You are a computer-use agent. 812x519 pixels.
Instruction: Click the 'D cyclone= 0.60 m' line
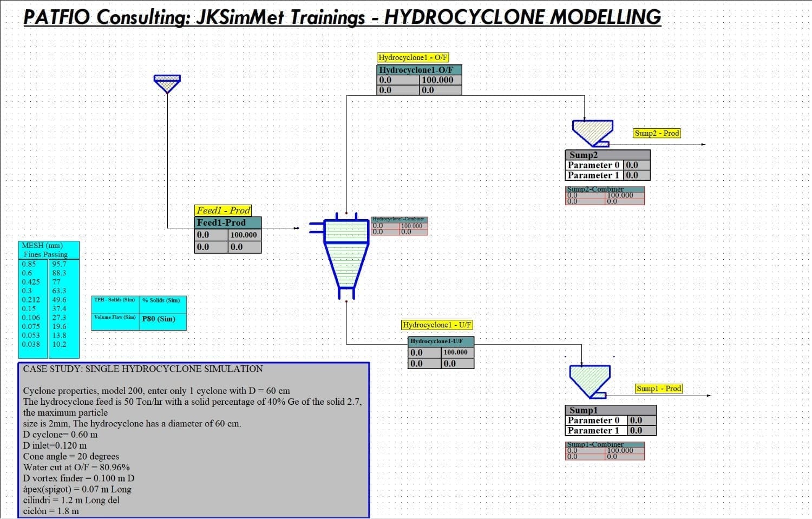[61, 435]
